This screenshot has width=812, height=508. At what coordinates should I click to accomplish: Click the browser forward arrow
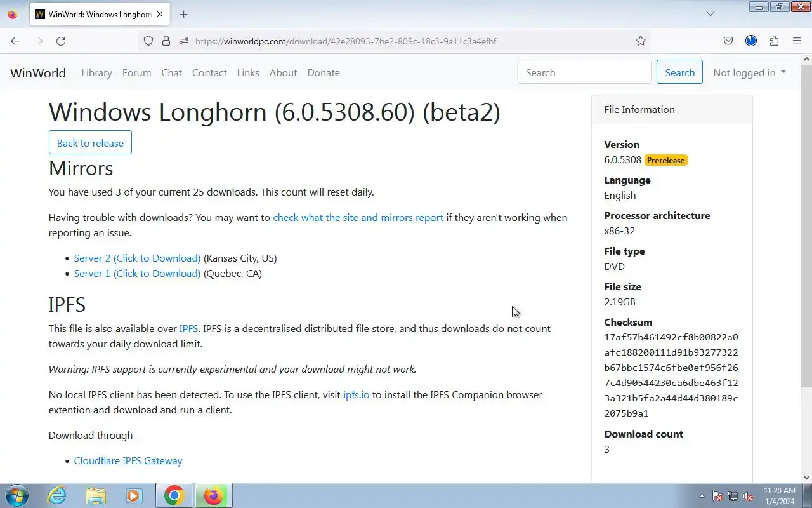[38, 41]
